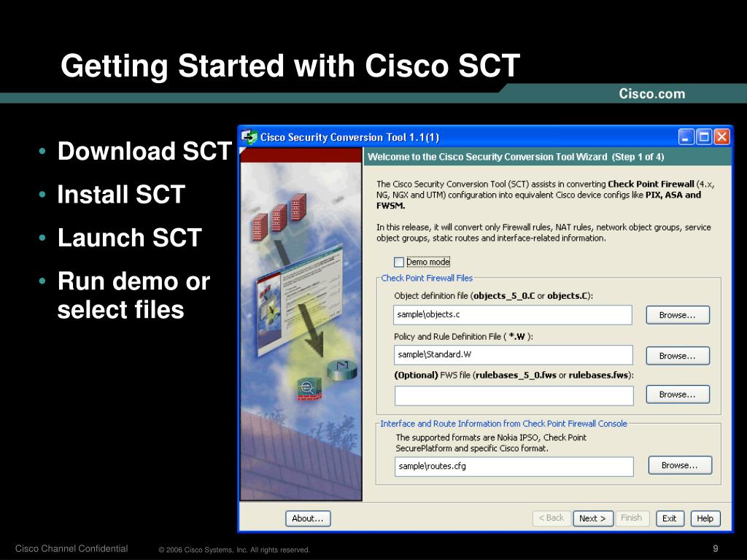This screenshot has height=560, width=747.
Task: Browse for the Policy and Rule Definition file
Action: click(678, 356)
